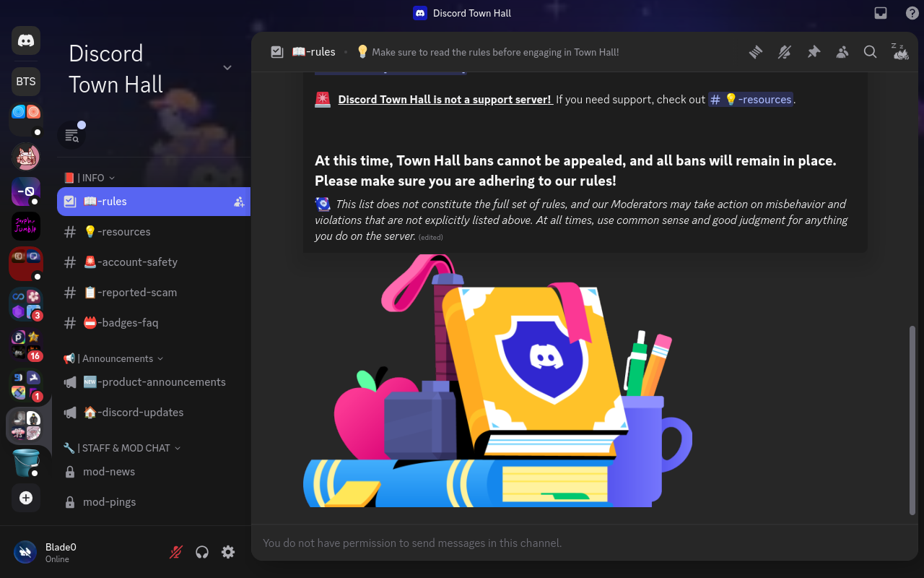Open the search magnifier in channel header
The image size is (924, 578).
[871, 52]
